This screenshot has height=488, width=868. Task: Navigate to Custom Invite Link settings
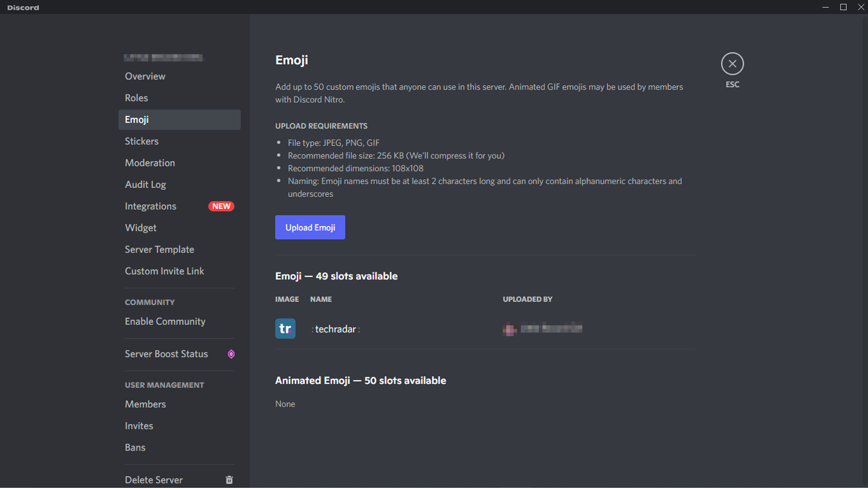point(164,271)
